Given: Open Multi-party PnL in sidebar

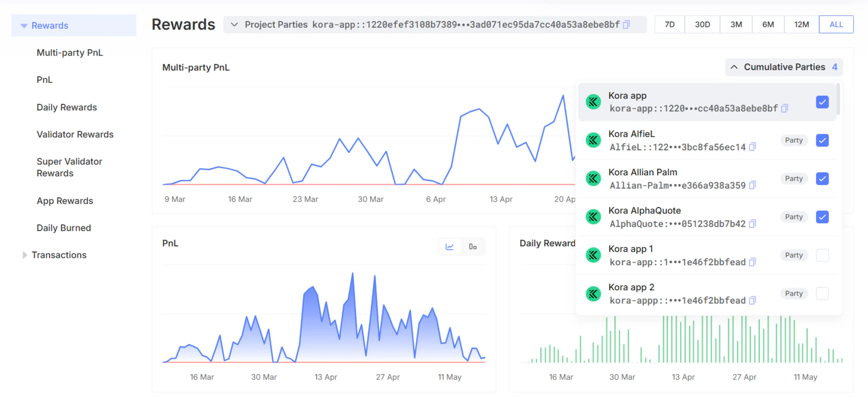Looking at the screenshot, I should pos(70,53).
